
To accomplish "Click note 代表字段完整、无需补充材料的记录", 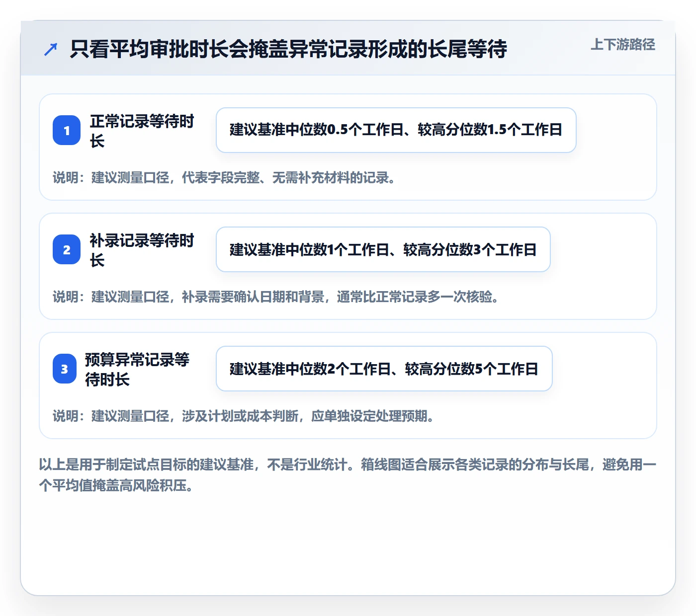I will (224, 178).
